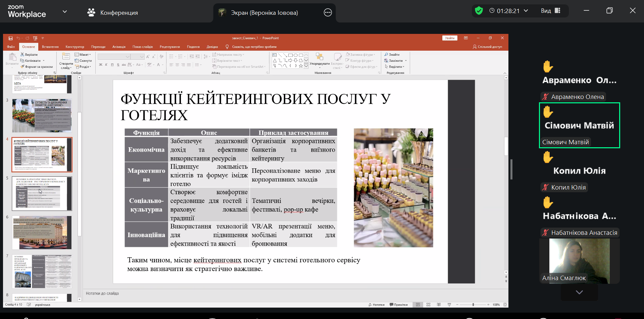Image resolution: width=644 pixels, height=319 pixels.
Task: Expand participants list down chevron
Action: [x=579, y=292]
